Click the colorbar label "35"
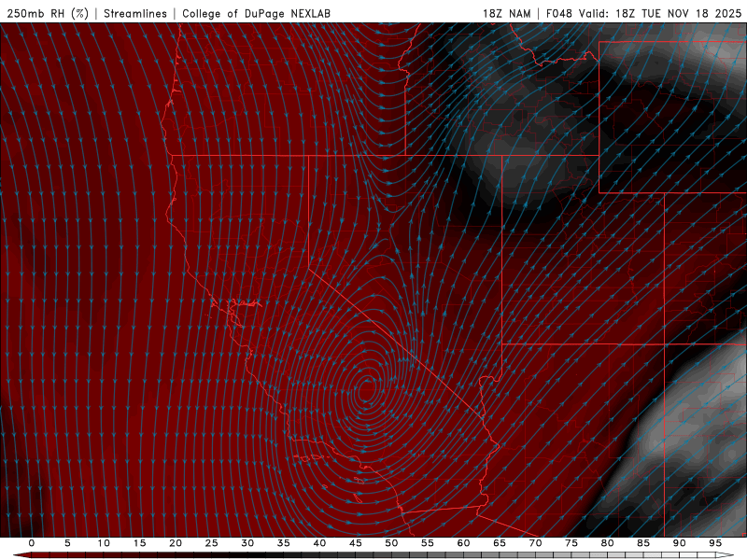This screenshot has width=747, height=560. coord(284,543)
